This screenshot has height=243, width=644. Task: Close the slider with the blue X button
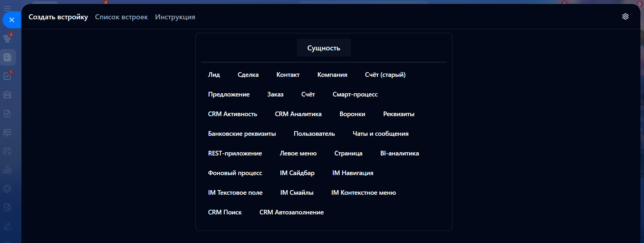click(12, 20)
